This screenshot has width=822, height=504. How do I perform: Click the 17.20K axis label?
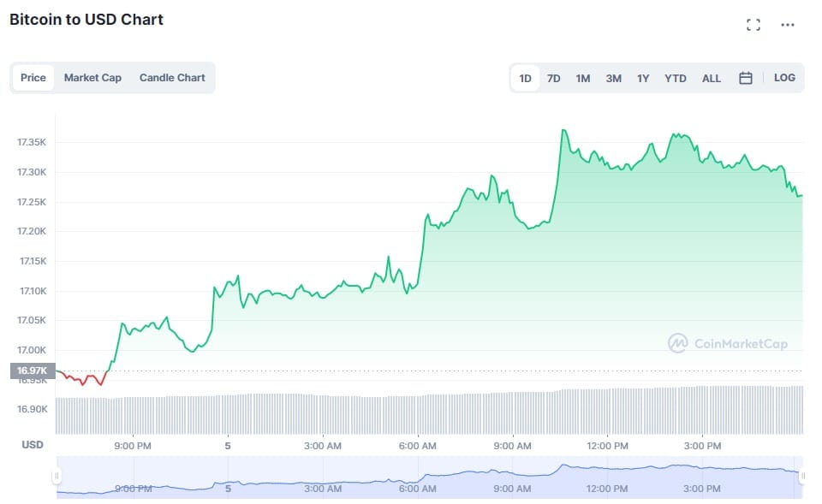pos(32,231)
